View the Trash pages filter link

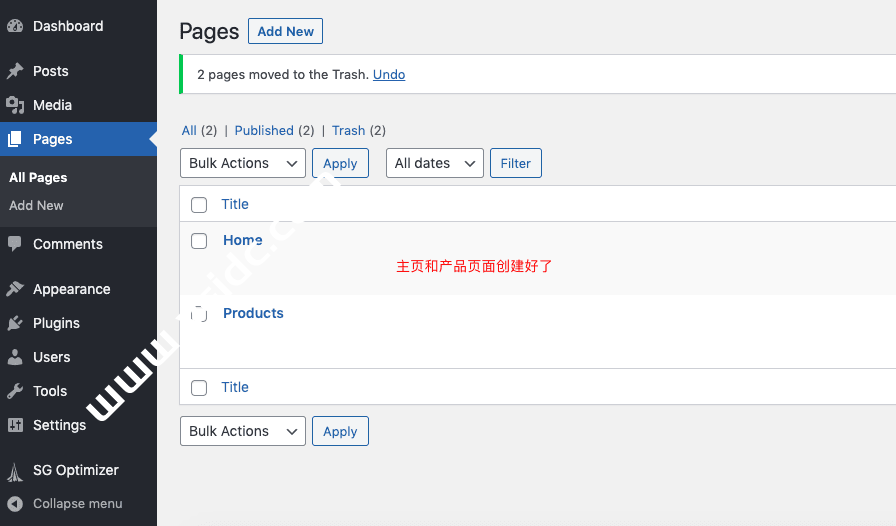[348, 130]
